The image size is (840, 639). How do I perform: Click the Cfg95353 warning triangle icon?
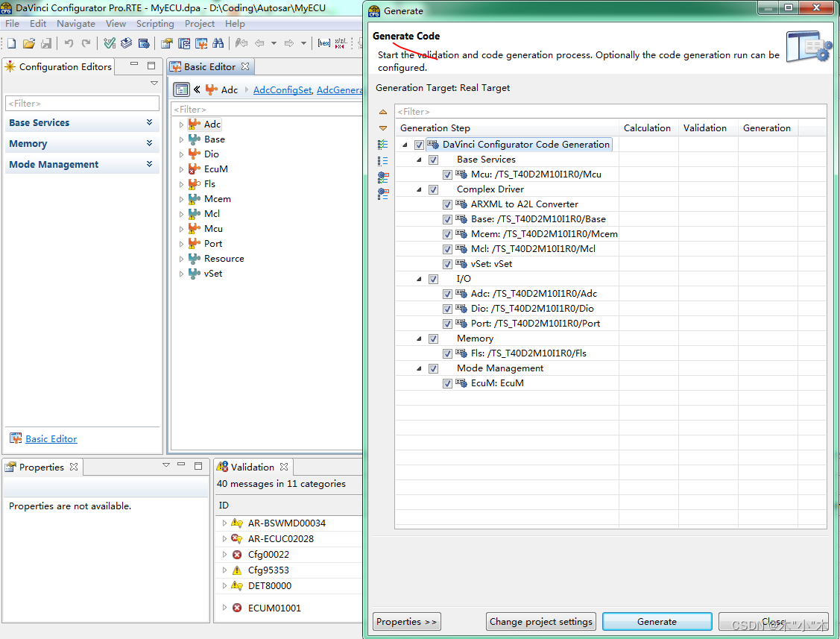pyautogui.click(x=237, y=570)
